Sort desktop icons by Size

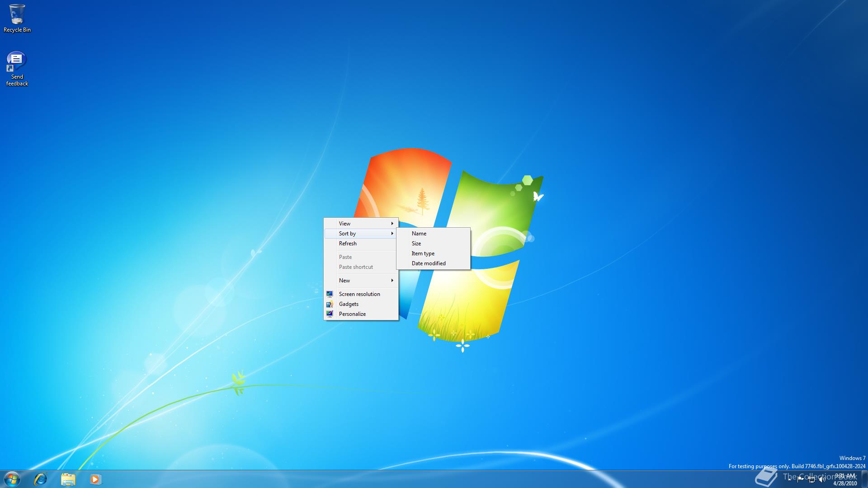pyautogui.click(x=433, y=243)
